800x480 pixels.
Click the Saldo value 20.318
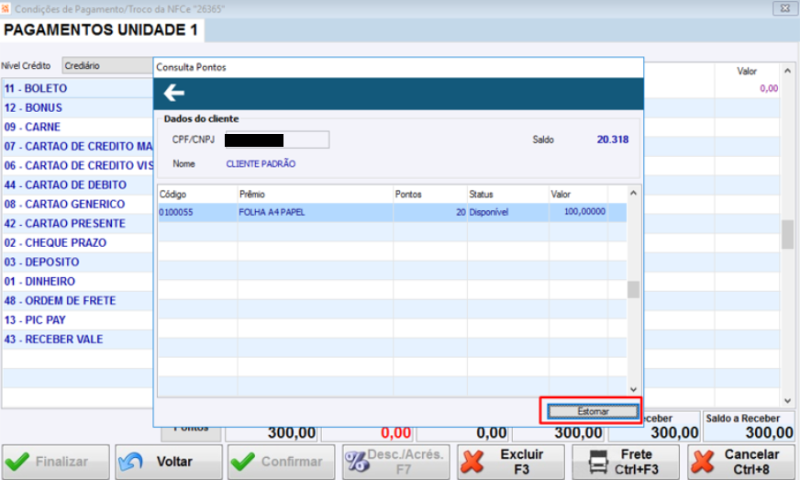click(x=613, y=140)
